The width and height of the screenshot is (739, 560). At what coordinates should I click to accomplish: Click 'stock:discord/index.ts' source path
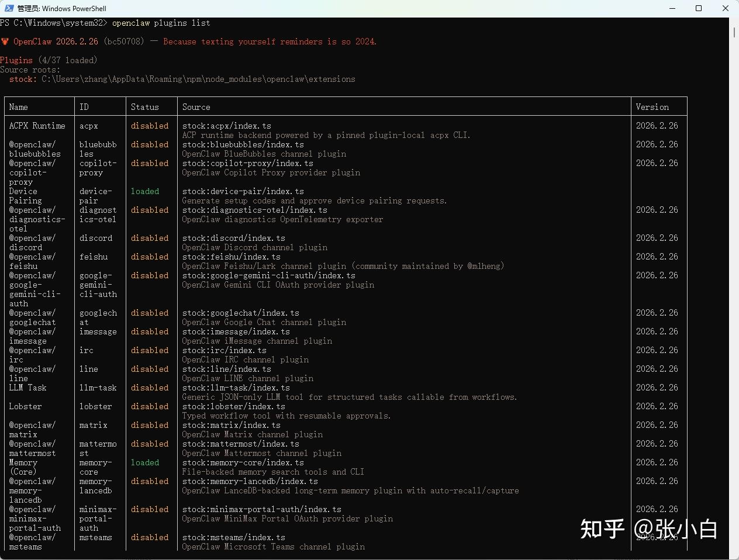click(x=234, y=238)
